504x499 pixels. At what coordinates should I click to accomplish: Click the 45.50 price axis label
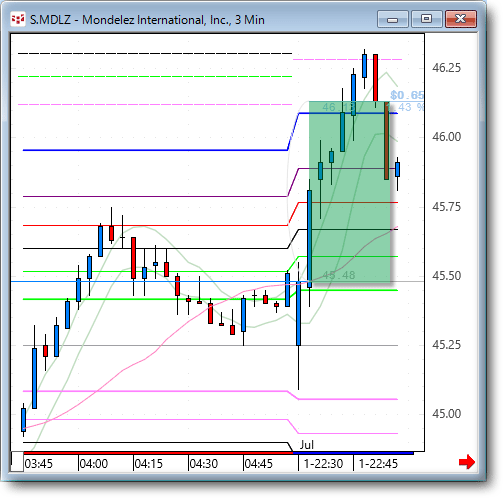[446, 276]
